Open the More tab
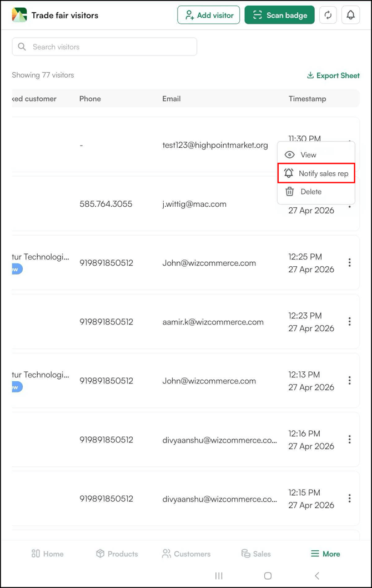 pos(325,554)
